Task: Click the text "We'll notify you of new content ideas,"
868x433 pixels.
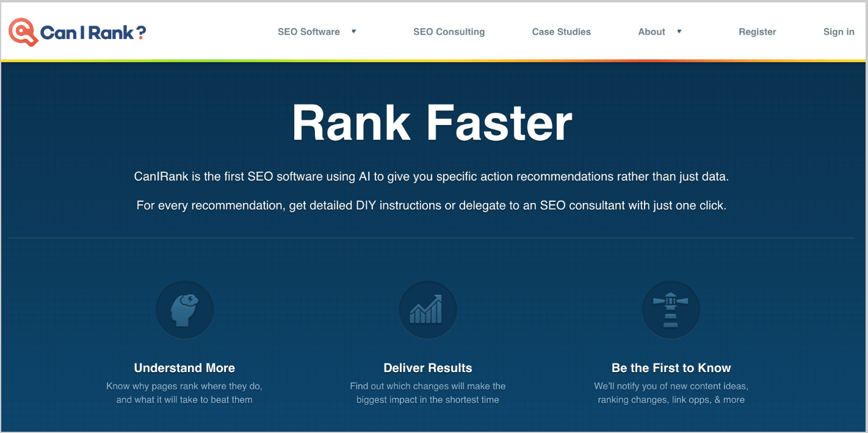Action: point(671,386)
